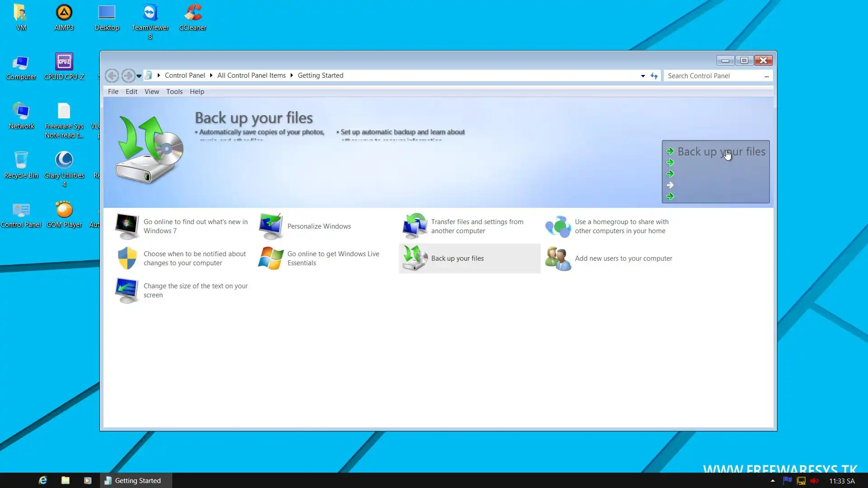Open the homegroup sharing icon
The width and height of the screenshot is (868, 488).
[x=558, y=226]
